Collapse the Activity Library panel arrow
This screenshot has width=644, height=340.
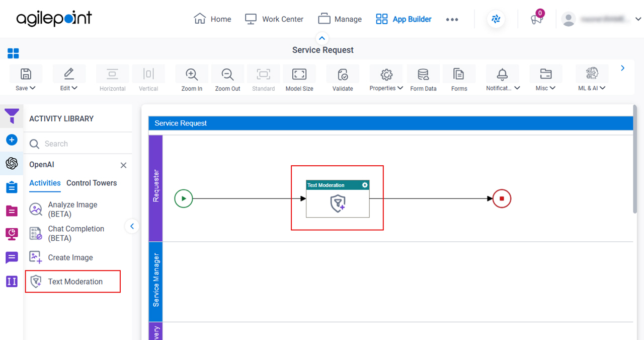[132, 226]
